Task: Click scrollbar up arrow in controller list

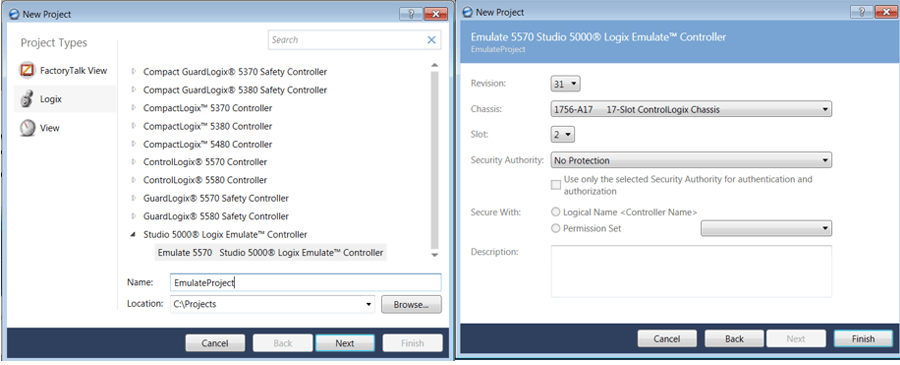Action: coord(434,65)
